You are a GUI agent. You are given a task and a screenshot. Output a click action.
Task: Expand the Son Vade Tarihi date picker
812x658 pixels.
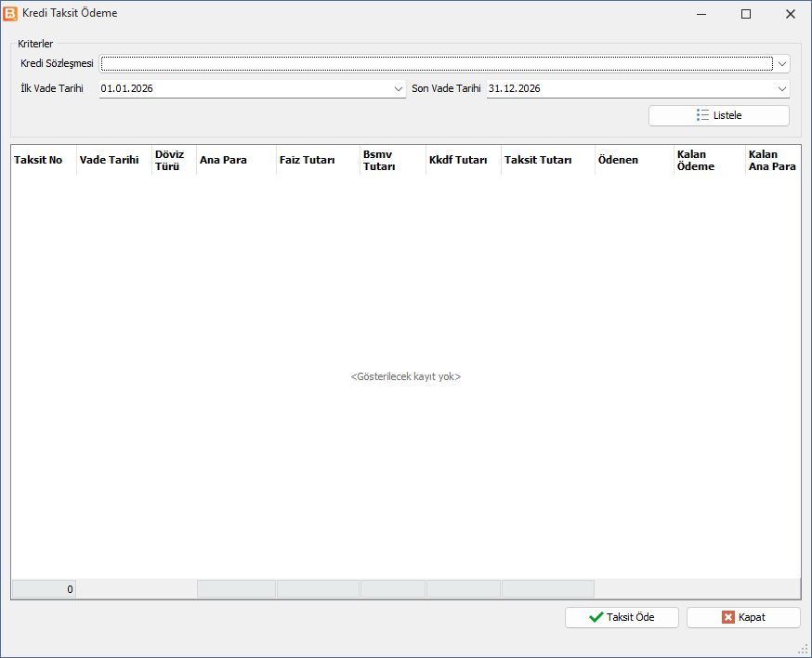[782, 88]
